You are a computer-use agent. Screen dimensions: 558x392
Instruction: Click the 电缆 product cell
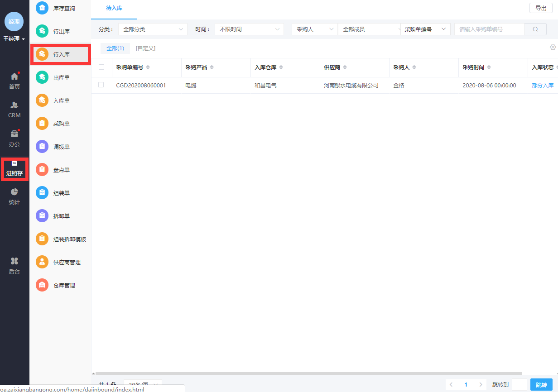point(191,85)
